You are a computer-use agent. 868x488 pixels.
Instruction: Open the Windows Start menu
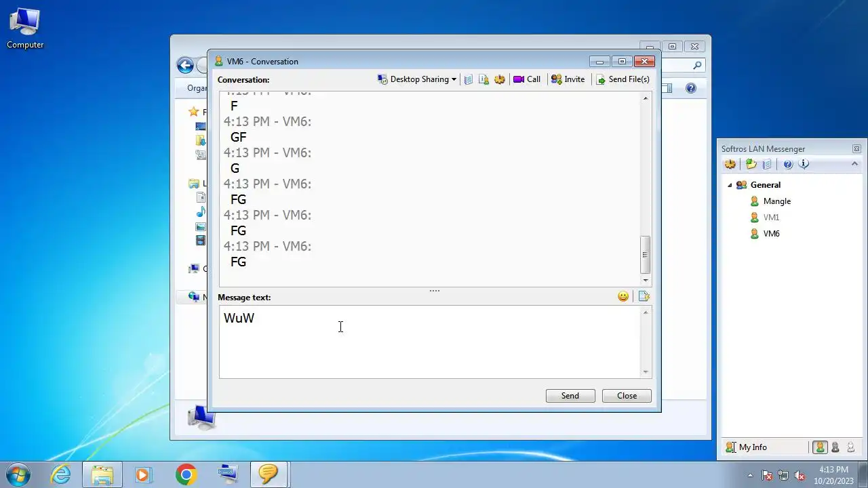[x=18, y=474]
